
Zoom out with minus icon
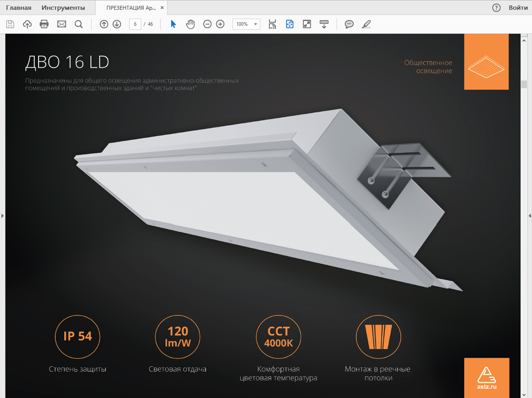[207, 24]
